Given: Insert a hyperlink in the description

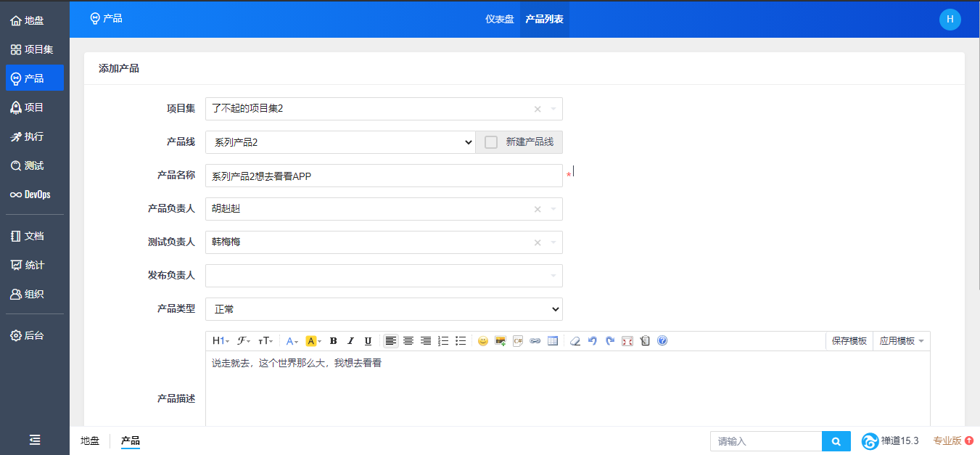Looking at the screenshot, I should point(535,341).
